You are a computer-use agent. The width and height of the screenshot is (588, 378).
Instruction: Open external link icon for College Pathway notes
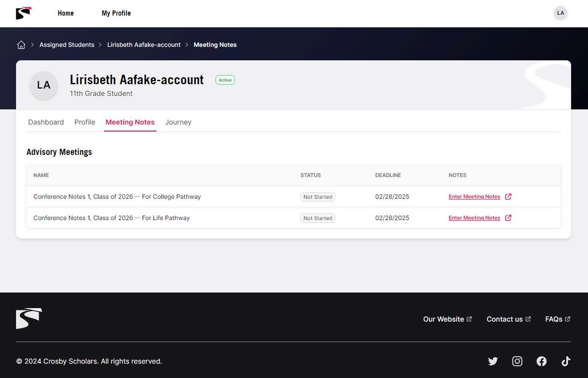point(508,197)
